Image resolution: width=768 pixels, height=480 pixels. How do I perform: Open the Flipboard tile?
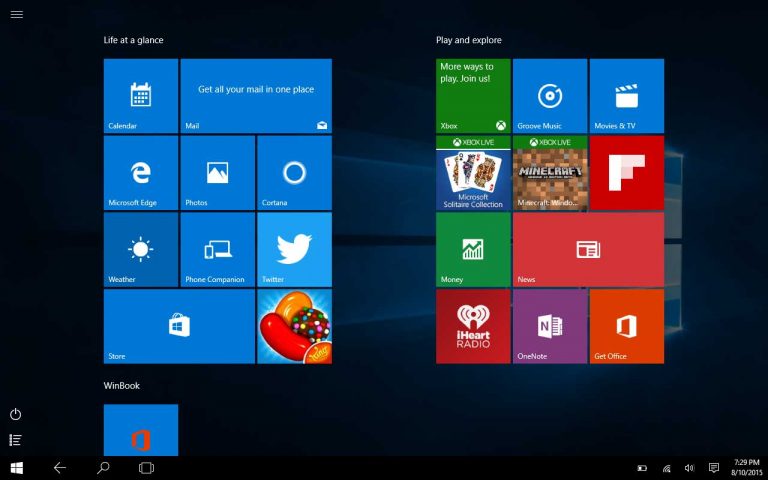pyautogui.click(x=627, y=173)
